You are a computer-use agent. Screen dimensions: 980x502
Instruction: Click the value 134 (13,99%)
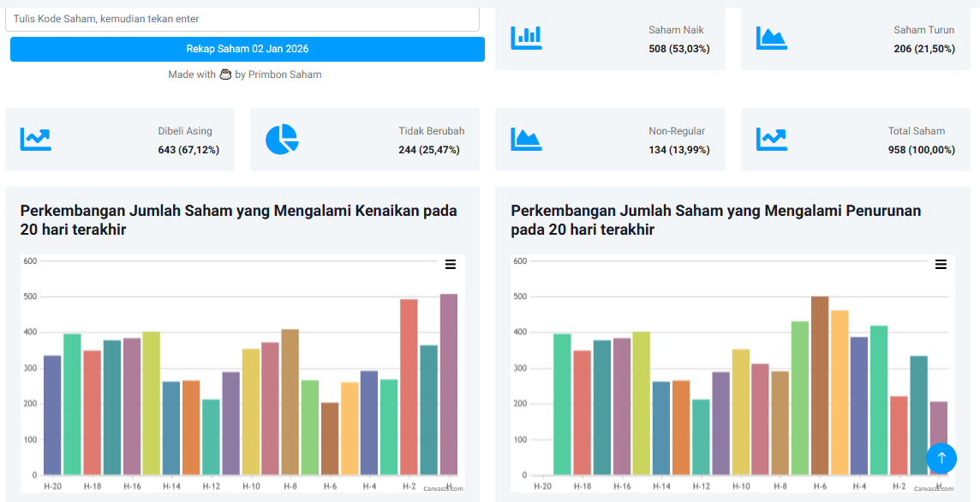coord(679,150)
